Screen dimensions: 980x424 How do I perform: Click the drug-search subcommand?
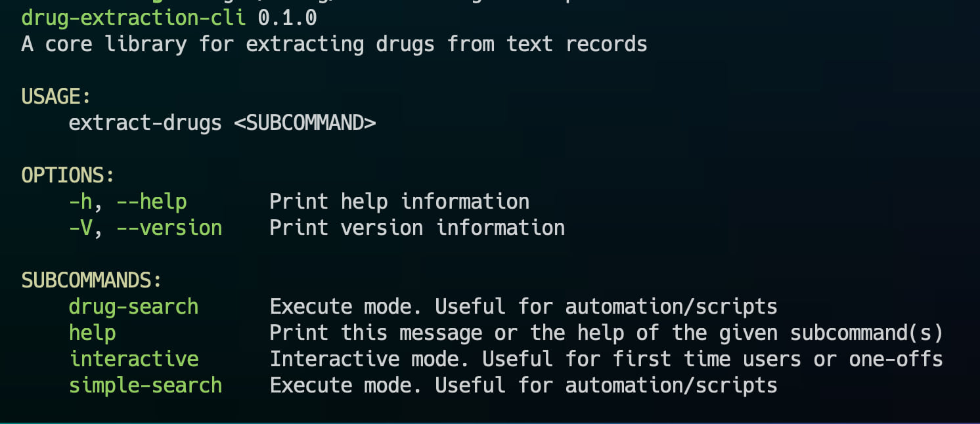(133, 307)
